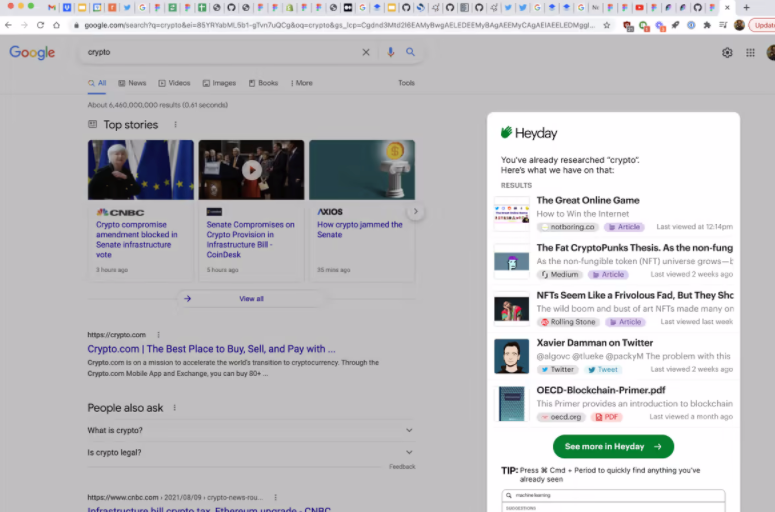
Task: Open the crypto.com result options menu
Action: point(158,335)
